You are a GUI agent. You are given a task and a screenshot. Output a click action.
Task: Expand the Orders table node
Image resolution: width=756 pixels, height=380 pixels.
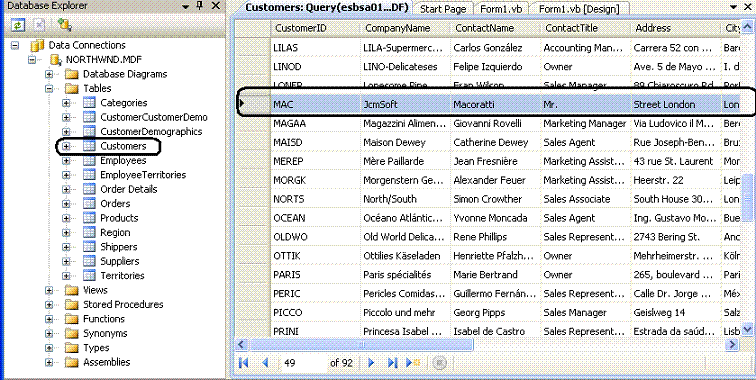pyautogui.click(x=66, y=204)
